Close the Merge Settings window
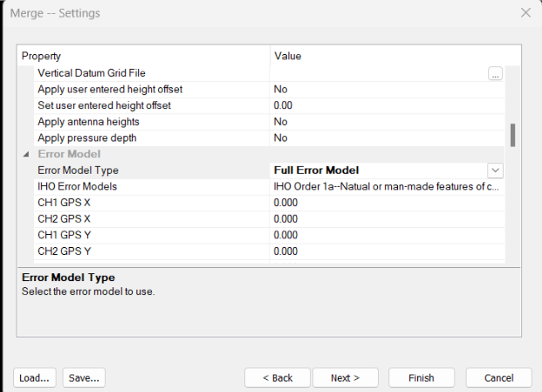The image size is (542, 392). click(x=525, y=13)
